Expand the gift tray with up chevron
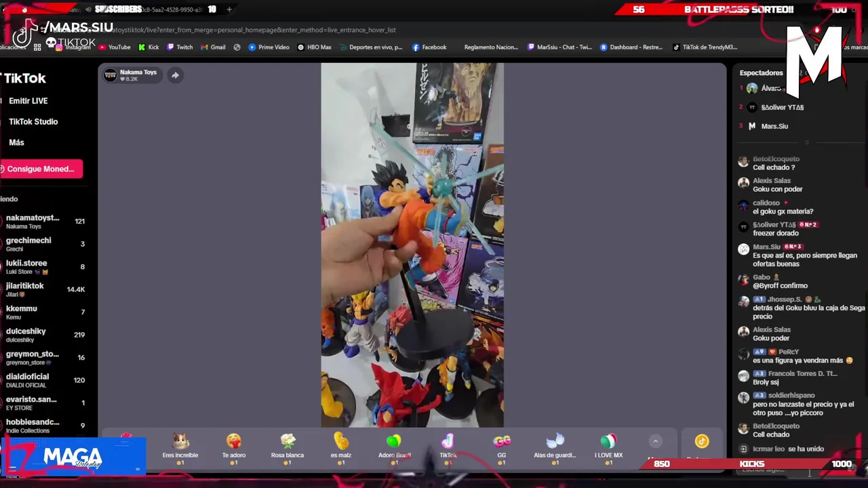 655,441
